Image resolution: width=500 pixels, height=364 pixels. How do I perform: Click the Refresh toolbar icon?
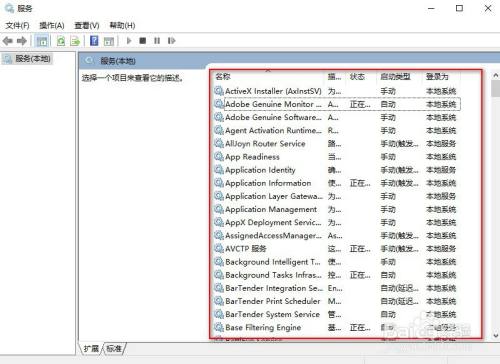pyautogui.click(x=61, y=41)
